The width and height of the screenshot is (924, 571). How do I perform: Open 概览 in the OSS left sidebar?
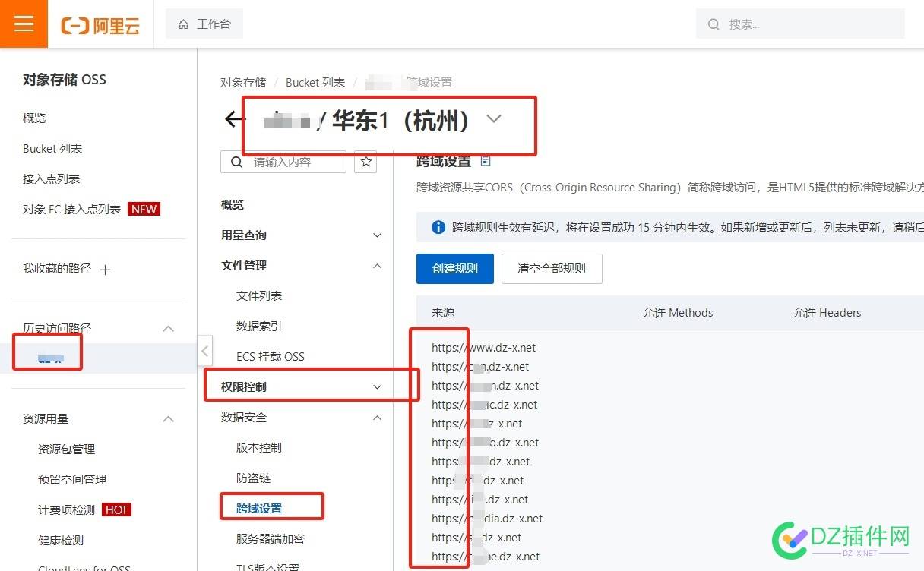click(34, 118)
